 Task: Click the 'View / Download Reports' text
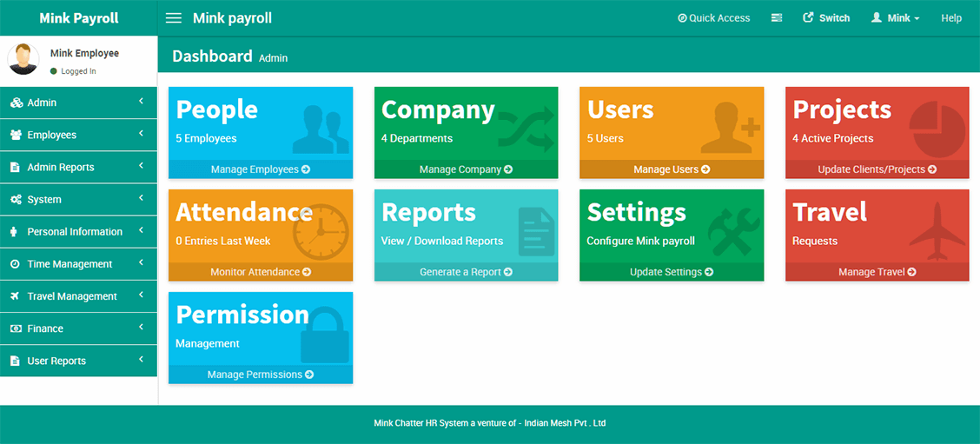[x=442, y=241]
